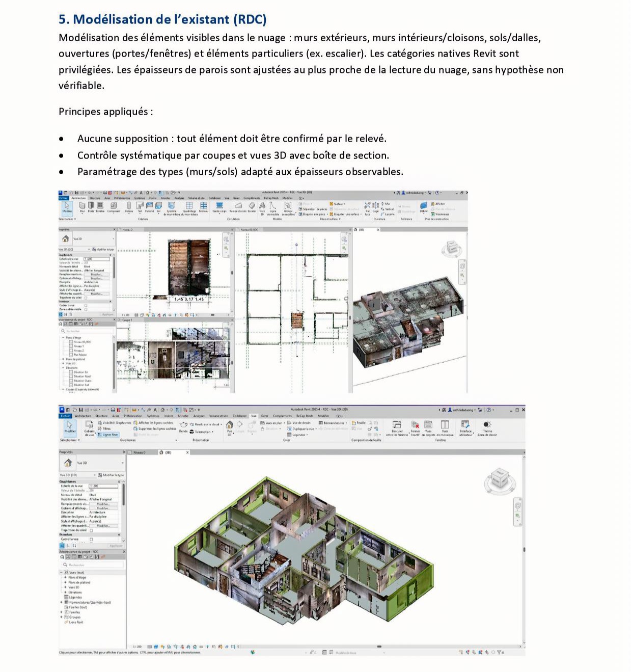Viewport: 632px width, 672px height.
Task: Select the Composant tool in upper Revit window
Action: (x=114, y=207)
